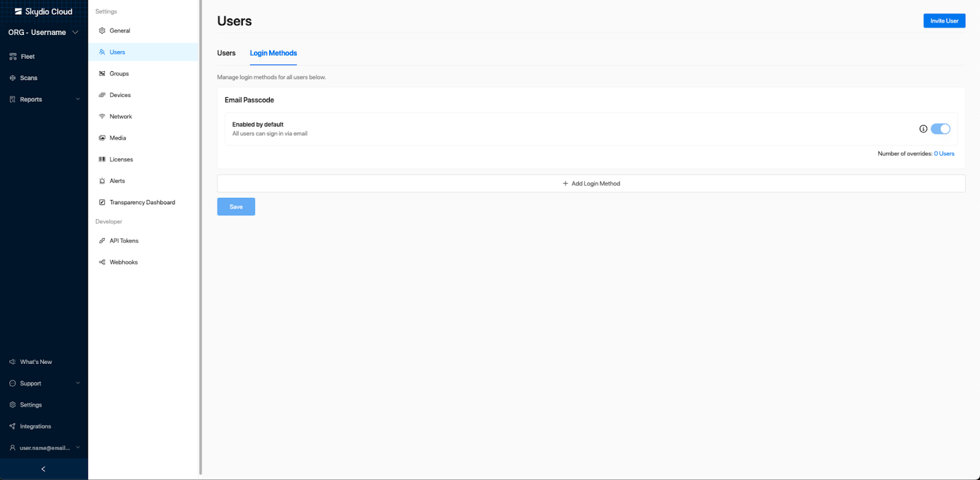Expand the Reports submenu chevron
980x480 pixels.
click(x=78, y=99)
